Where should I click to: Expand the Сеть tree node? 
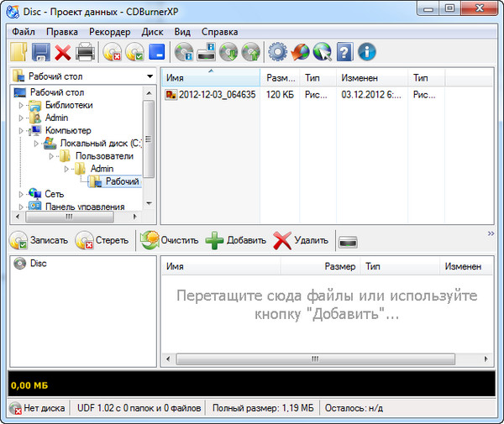click(x=20, y=194)
